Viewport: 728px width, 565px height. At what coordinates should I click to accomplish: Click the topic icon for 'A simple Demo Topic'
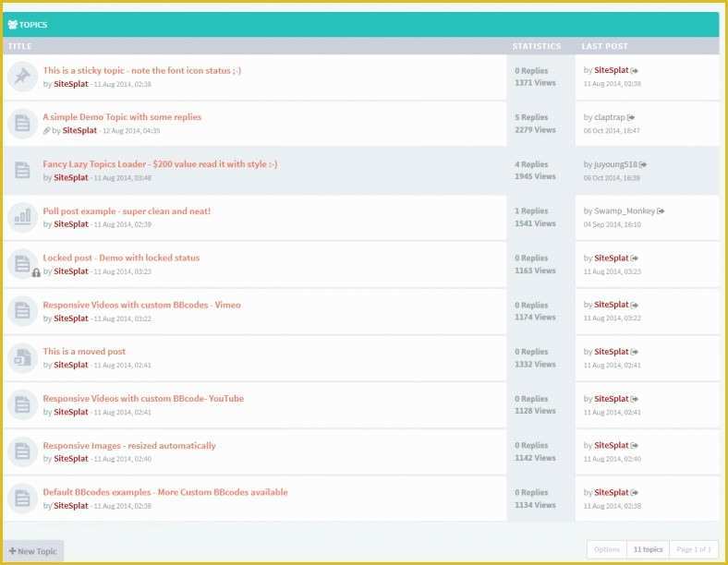point(22,124)
